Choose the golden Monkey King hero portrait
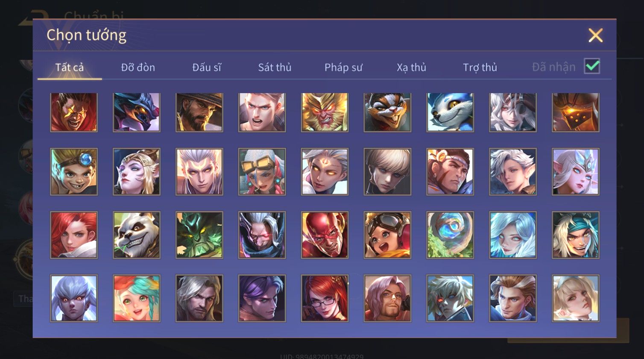 point(325,112)
